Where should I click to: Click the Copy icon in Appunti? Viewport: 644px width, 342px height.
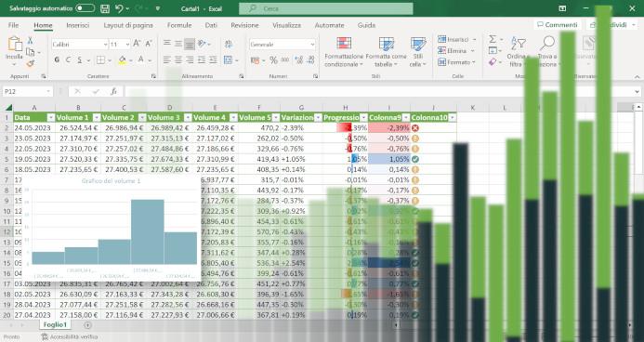click(x=30, y=52)
